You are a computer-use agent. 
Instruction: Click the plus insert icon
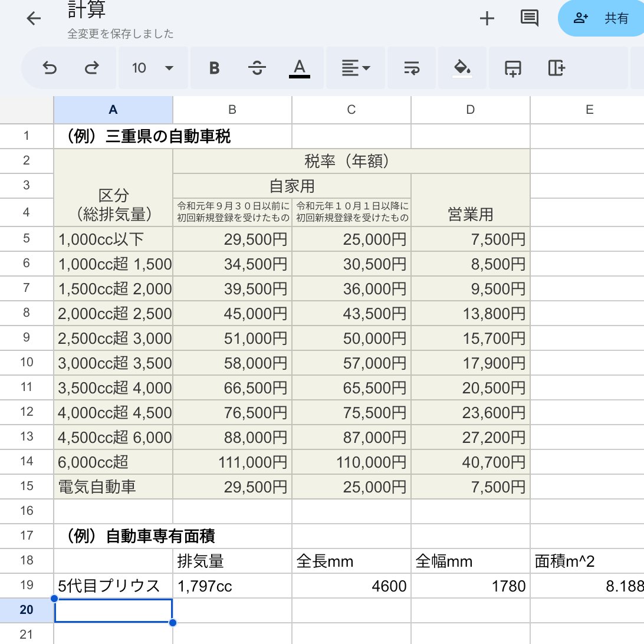pyautogui.click(x=487, y=18)
